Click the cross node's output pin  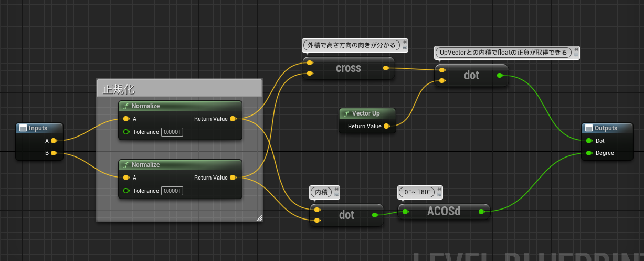(x=386, y=68)
